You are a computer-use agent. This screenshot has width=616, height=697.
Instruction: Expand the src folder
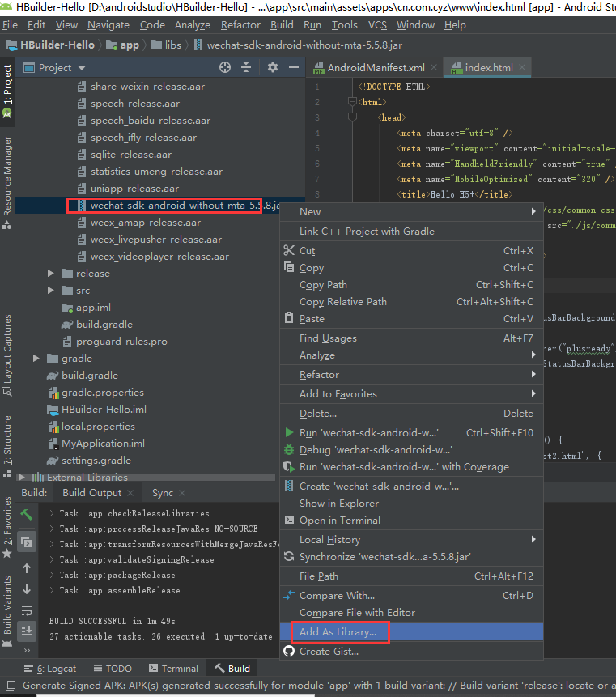tap(51, 291)
